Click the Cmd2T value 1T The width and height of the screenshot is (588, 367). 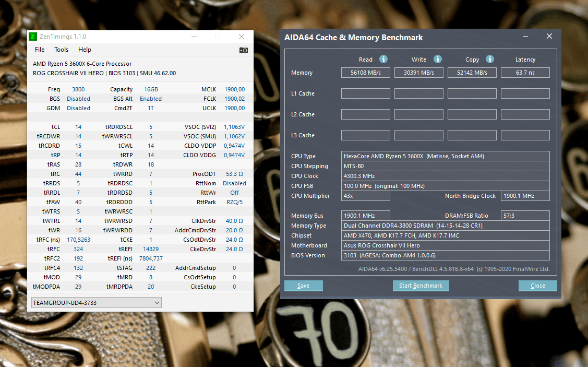(x=151, y=108)
